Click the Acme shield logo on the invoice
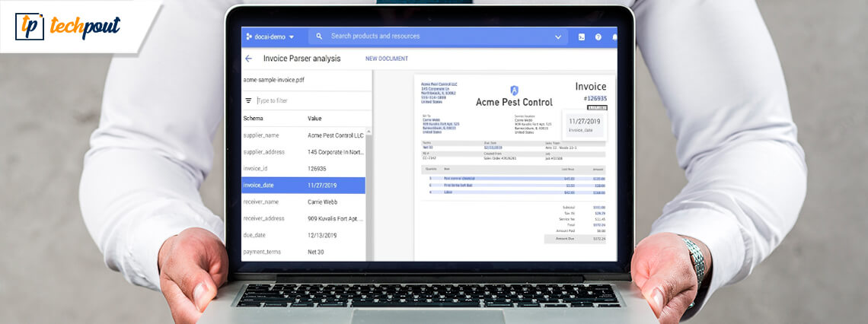The image size is (868, 324). click(514, 90)
